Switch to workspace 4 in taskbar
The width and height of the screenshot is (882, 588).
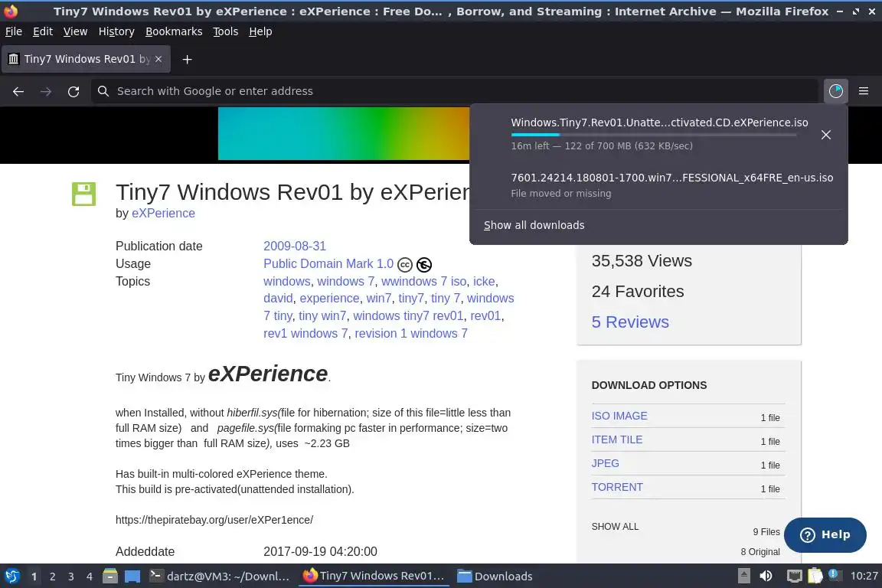coord(90,577)
